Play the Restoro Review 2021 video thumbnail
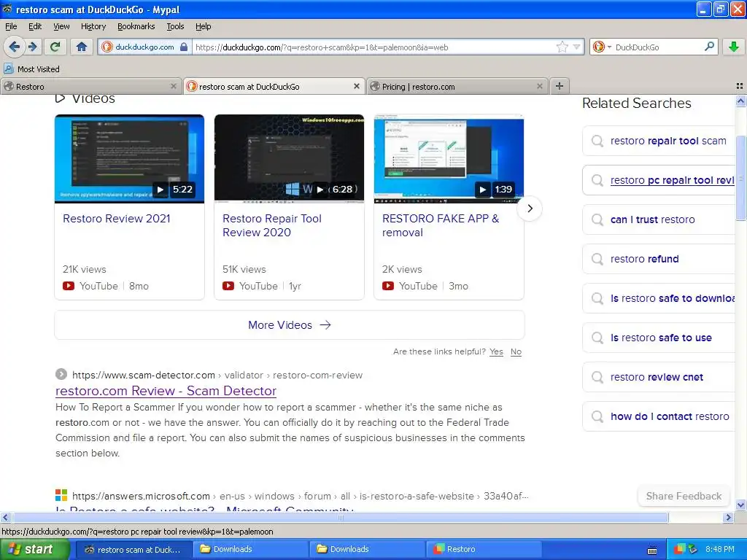This screenshot has height=560, width=747. [130, 158]
